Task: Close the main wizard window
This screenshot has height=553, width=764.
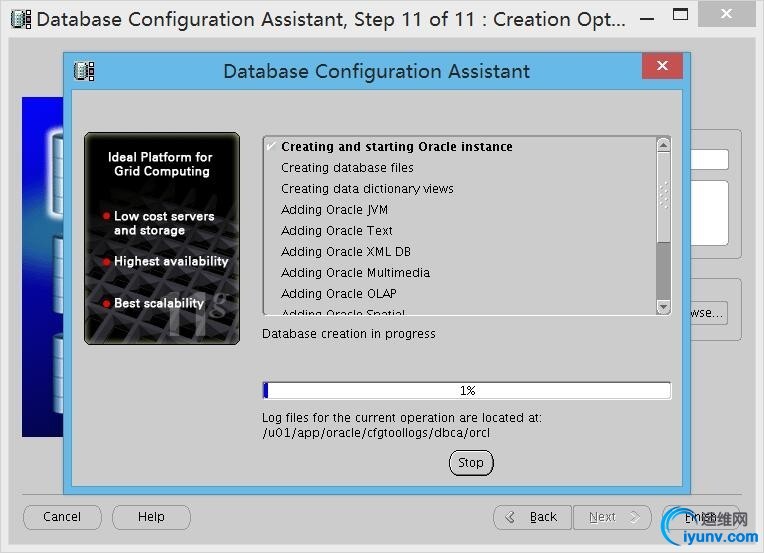Action: [x=726, y=14]
